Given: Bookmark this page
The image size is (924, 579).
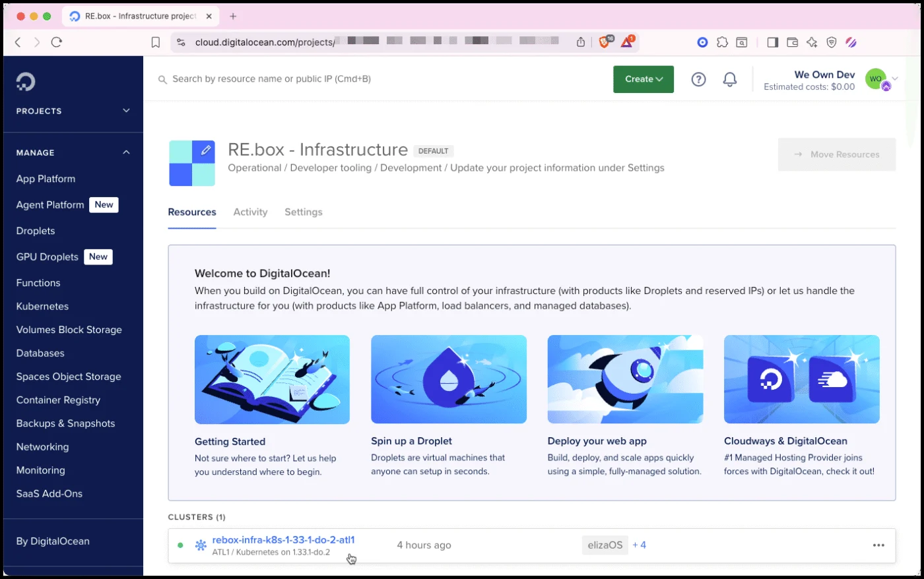Looking at the screenshot, I should (x=156, y=42).
